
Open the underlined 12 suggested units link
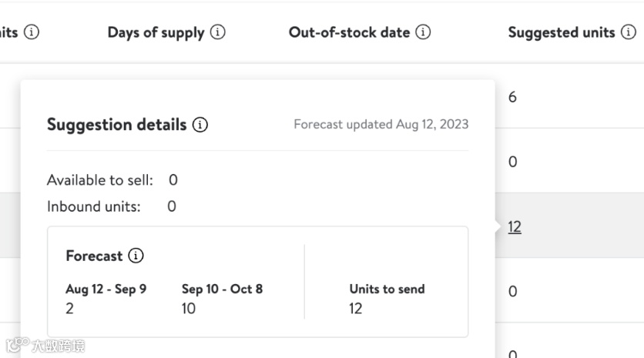pyautogui.click(x=515, y=227)
